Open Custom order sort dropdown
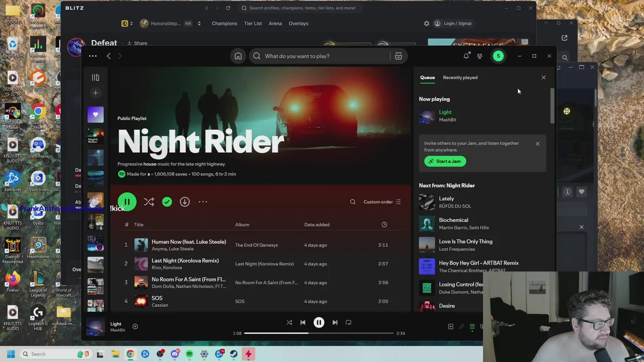Image resolution: width=644 pixels, height=362 pixels. [382, 202]
